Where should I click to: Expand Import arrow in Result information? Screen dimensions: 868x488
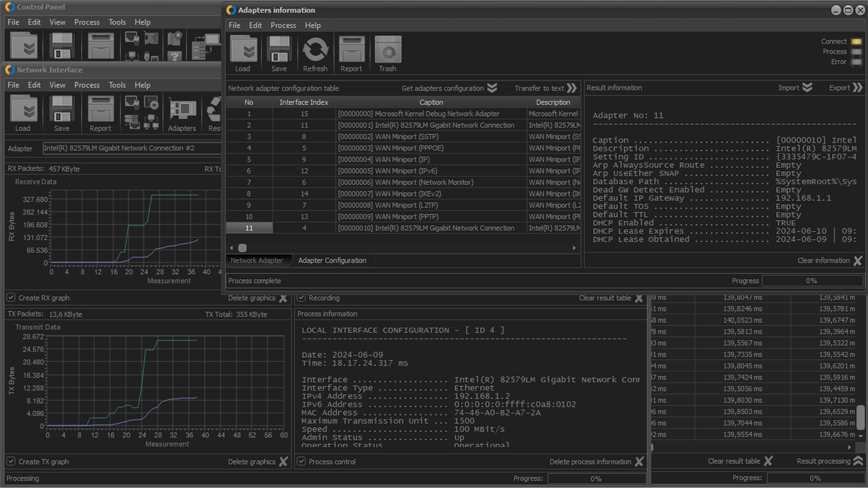pos(807,87)
